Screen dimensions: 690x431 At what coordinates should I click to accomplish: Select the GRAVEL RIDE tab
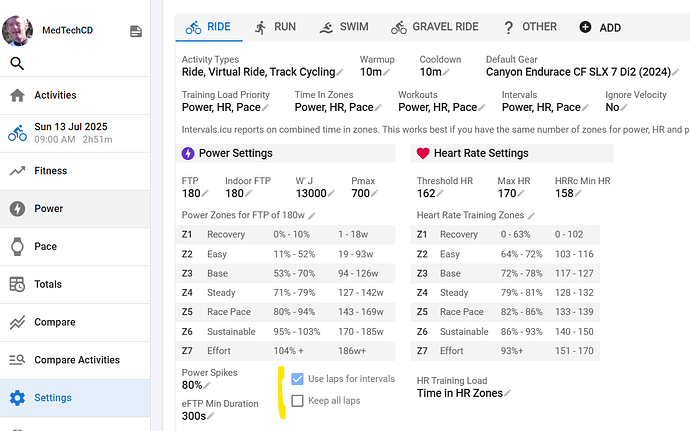pos(434,27)
